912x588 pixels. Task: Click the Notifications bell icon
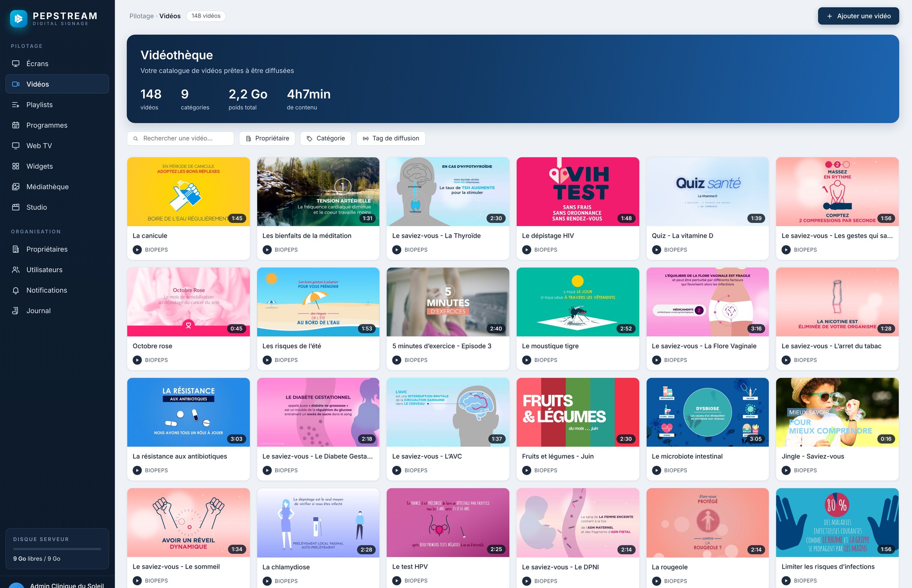click(x=16, y=291)
